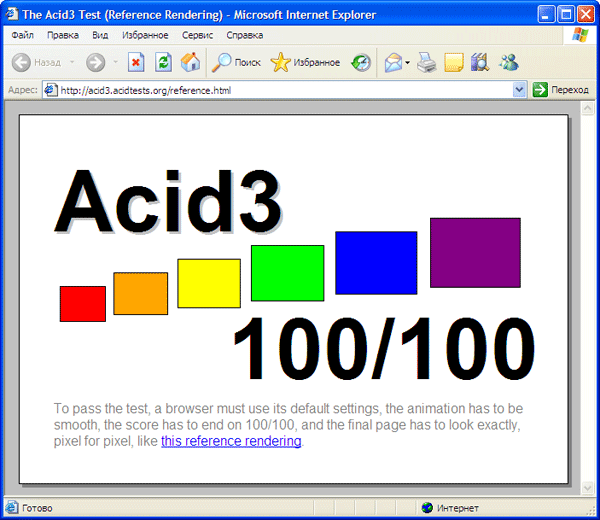The height and width of the screenshot is (520, 600).
Task: Open the Правка menu
Action: coord(63,35)
